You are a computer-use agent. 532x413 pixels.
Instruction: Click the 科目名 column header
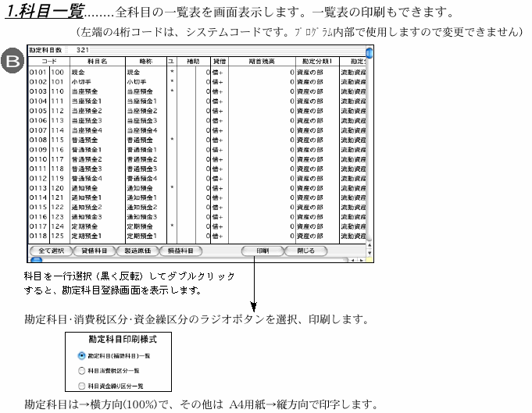[96, 60]
